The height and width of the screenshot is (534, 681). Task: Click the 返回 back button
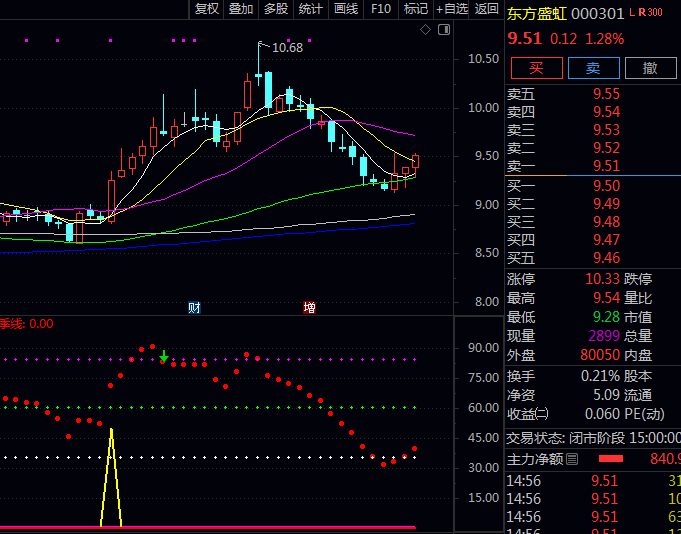point(486,9)
